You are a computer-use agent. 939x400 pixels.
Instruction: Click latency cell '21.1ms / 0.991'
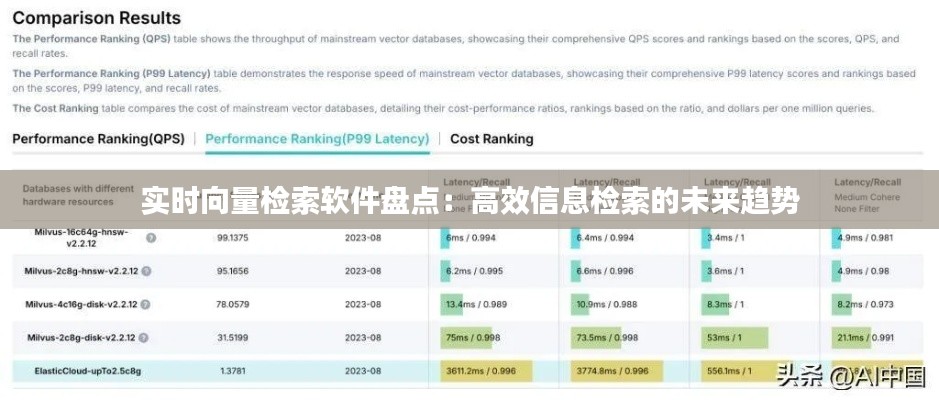click(867, 338)
